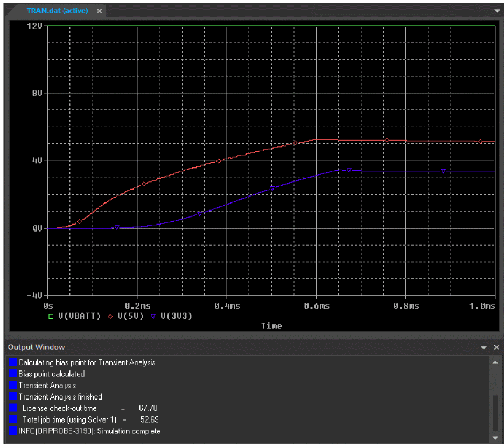Click the 4V y-axis label

point(37,160)
